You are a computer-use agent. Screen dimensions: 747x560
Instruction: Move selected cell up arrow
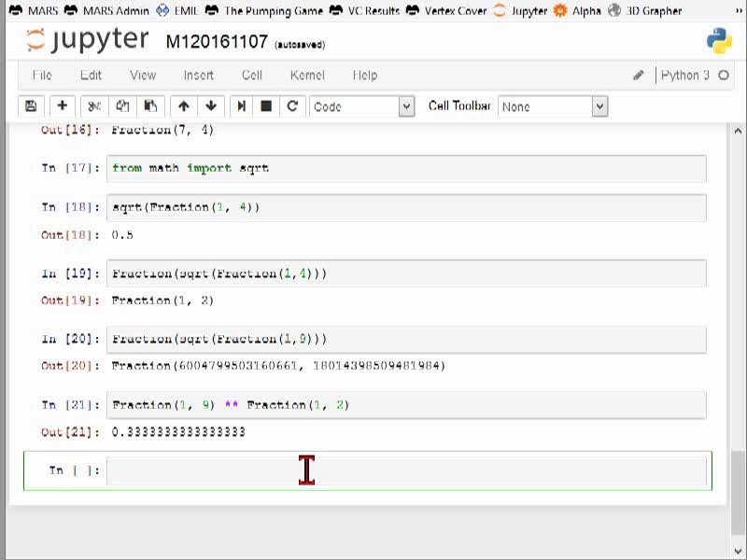click(x=184, y=106)
